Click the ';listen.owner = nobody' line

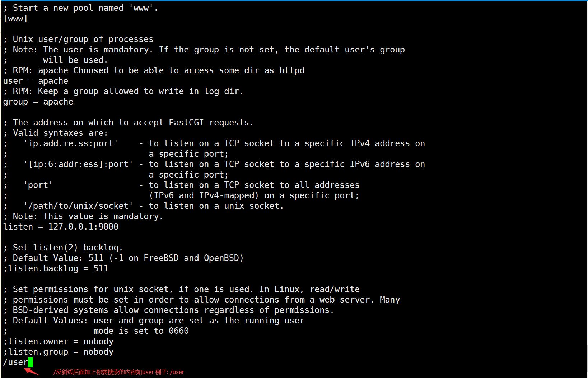click(x=58, y=341)
